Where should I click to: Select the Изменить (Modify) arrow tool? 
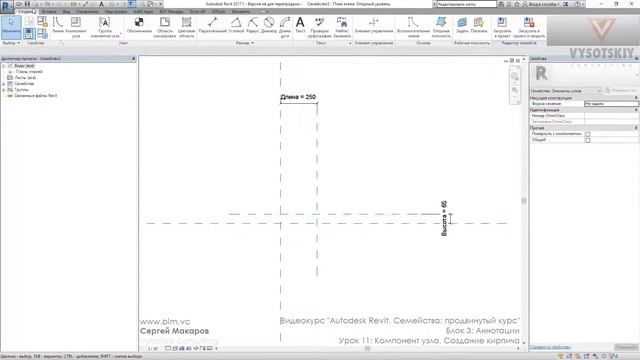pos(11,27)
